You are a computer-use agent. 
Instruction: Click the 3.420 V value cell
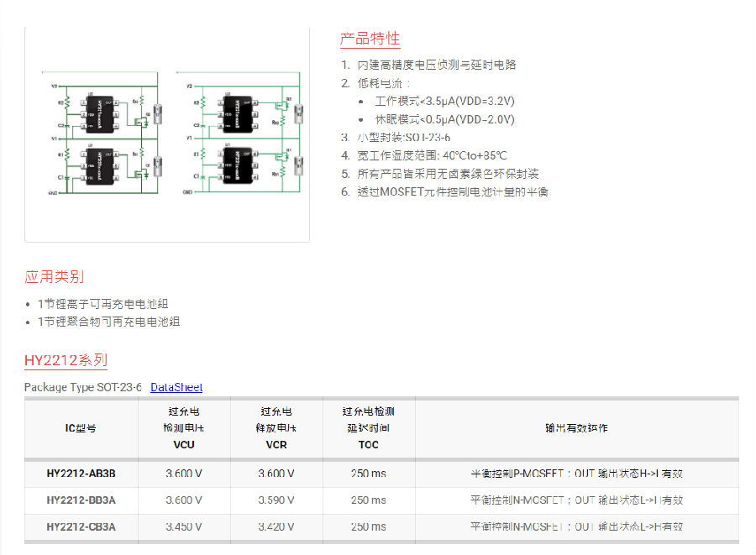[276, 527]
